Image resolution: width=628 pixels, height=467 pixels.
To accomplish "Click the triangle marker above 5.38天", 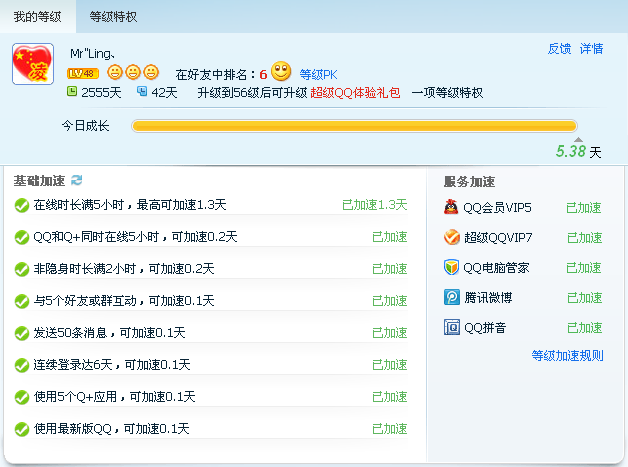I will [x=578, y=139].
